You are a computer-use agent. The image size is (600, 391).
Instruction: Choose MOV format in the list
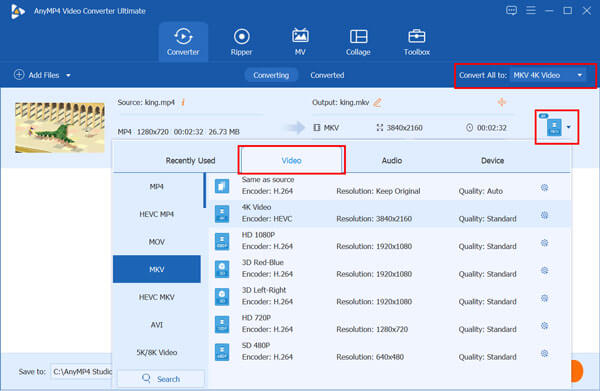coord(157,241)
